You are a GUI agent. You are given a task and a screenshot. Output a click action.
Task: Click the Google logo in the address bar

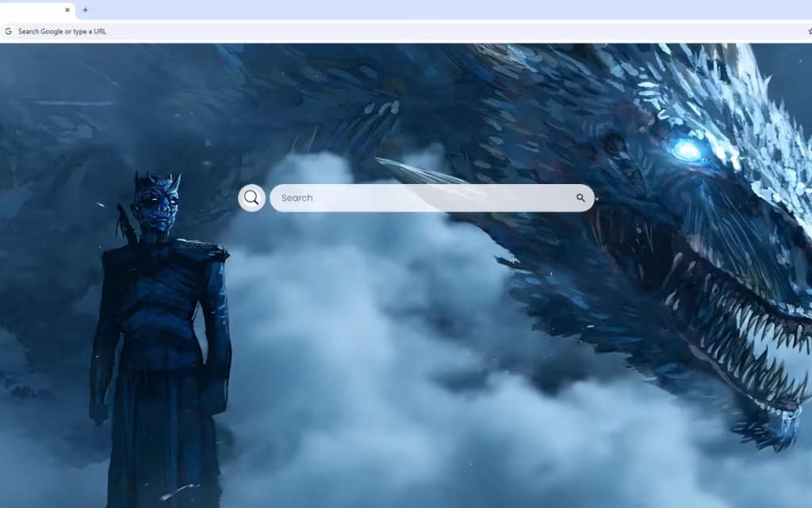point(8,31)
